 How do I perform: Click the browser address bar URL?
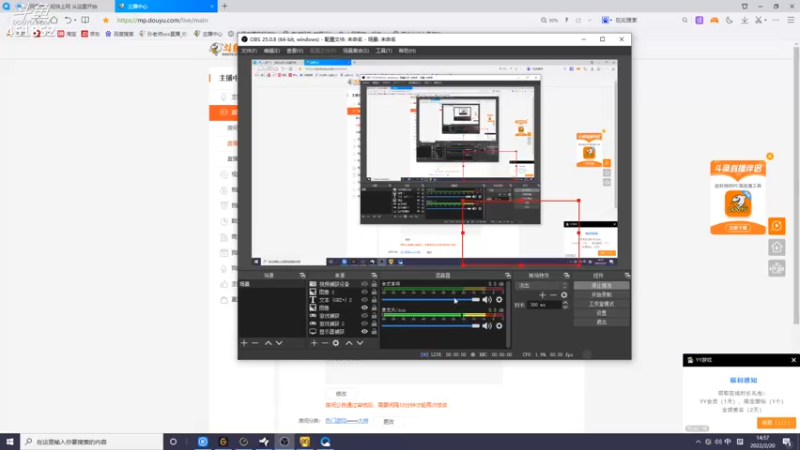pos(162,20)
